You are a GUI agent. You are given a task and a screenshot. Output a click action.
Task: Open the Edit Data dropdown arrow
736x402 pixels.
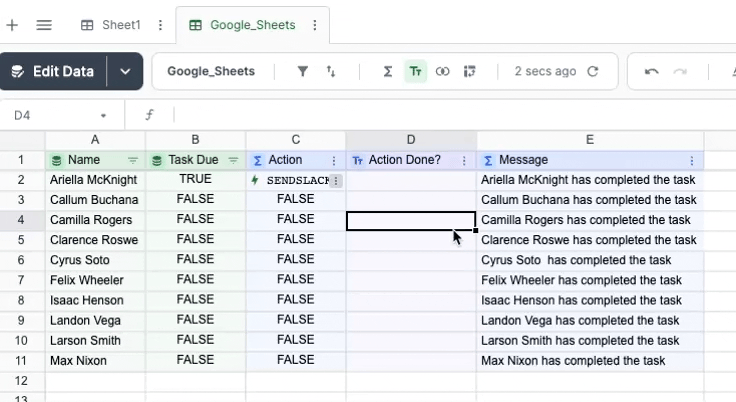125,72
